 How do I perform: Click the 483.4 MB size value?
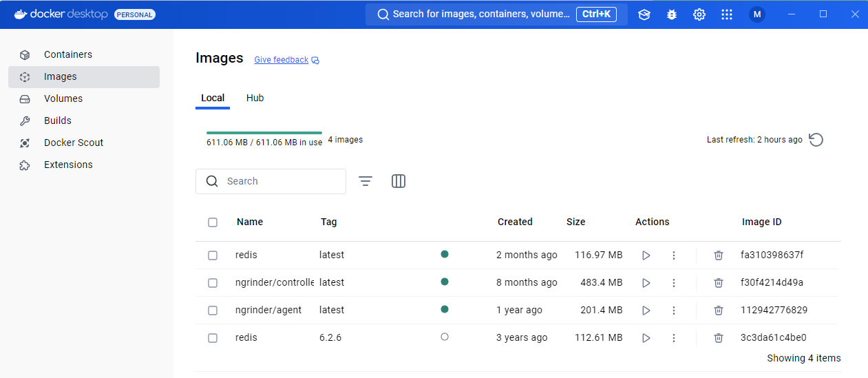tap(601, 282)
